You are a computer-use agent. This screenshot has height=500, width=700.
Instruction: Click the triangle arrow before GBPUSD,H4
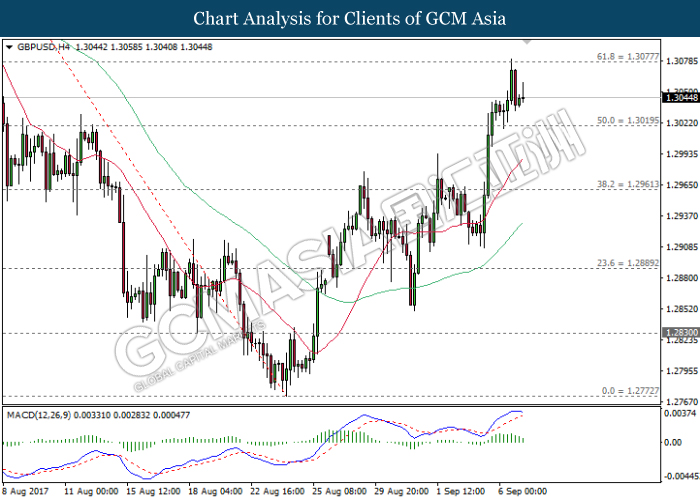click(x=10, y=47)
